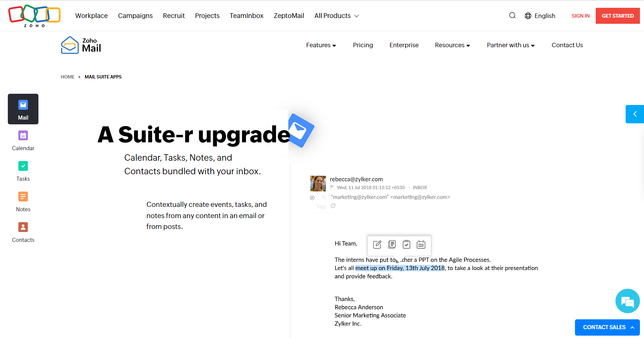Go to ZeptoMail in top navigation

pos(289,16)
